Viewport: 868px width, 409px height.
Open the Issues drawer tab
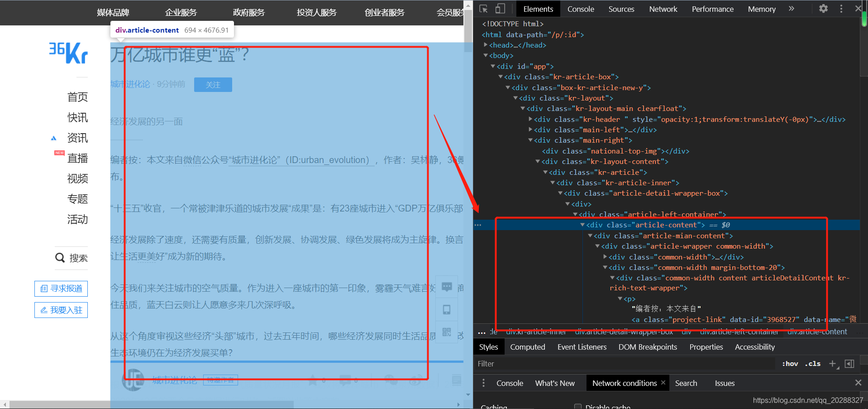click(x=725, y=383)
